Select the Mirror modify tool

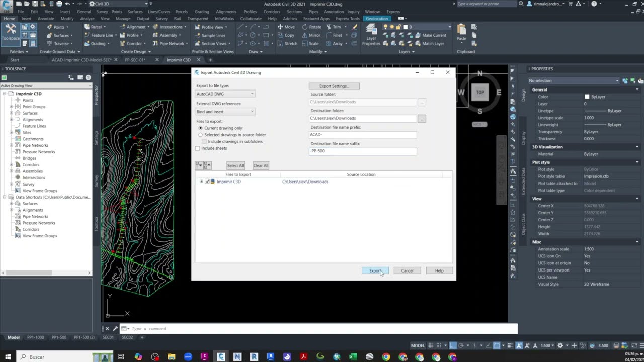[x=311, y=36]
